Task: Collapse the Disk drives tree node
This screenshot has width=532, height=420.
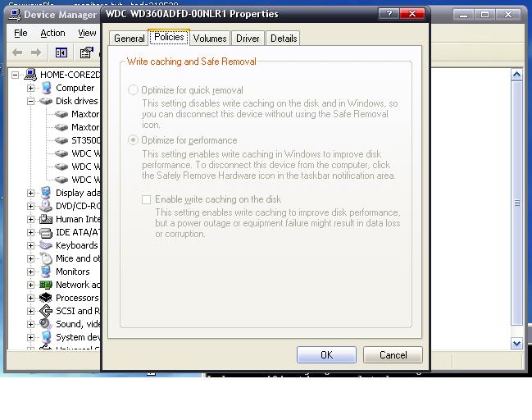Action: point(30,101)
